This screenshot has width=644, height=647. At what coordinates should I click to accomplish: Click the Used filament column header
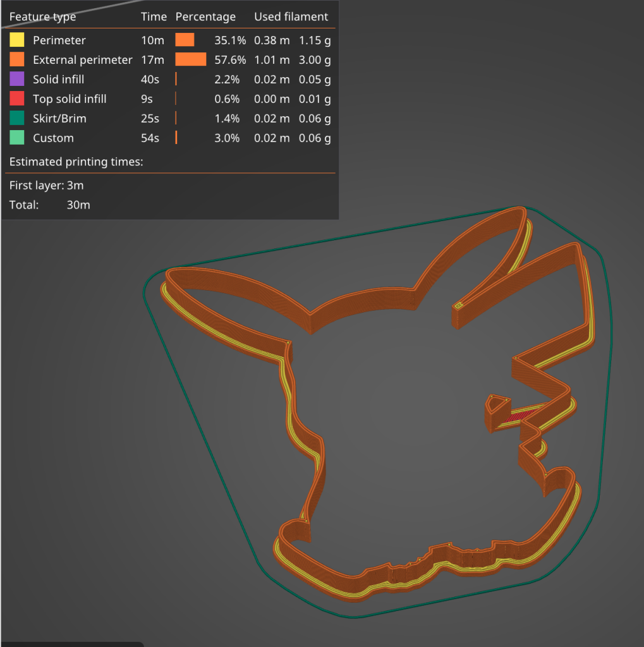(x=291, y=16)
